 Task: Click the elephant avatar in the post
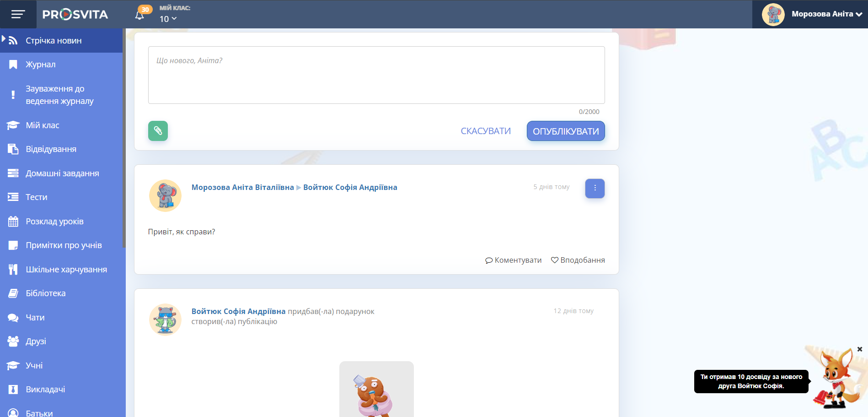tap(165, 195)
